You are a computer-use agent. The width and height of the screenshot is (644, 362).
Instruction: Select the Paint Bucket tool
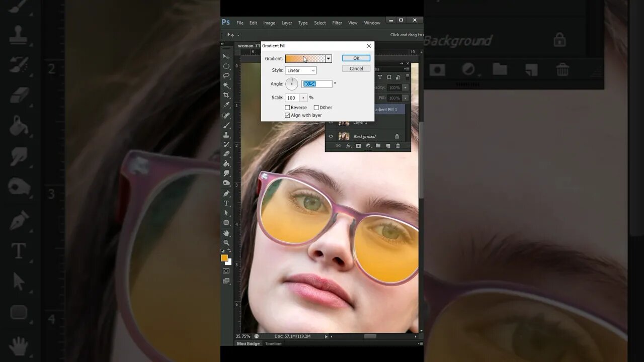[226, 163]
